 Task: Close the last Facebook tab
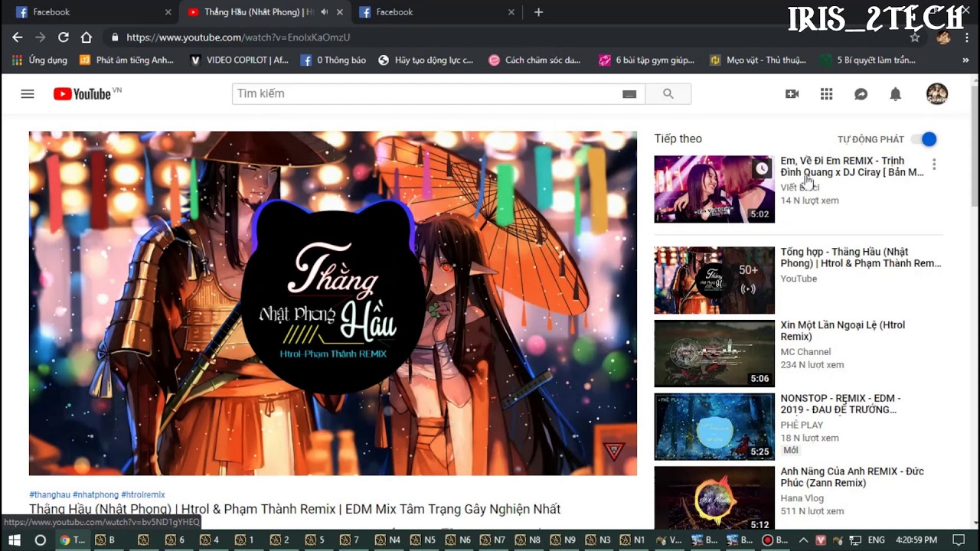[511, 12]
